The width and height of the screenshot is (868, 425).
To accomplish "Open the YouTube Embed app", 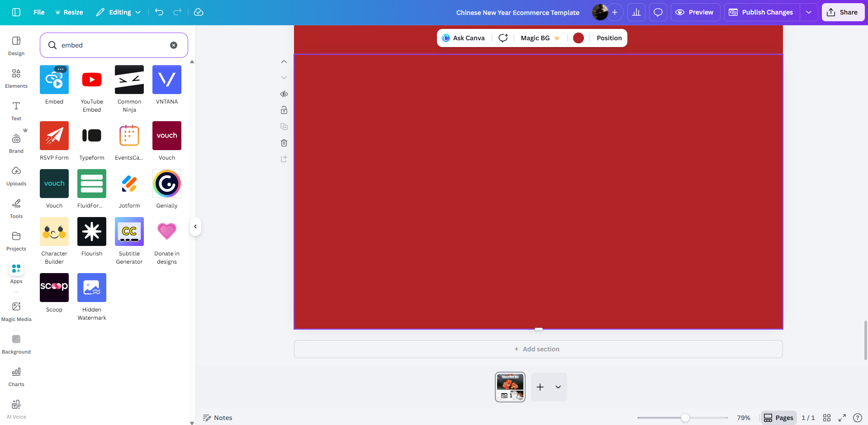I will point(92,80).
